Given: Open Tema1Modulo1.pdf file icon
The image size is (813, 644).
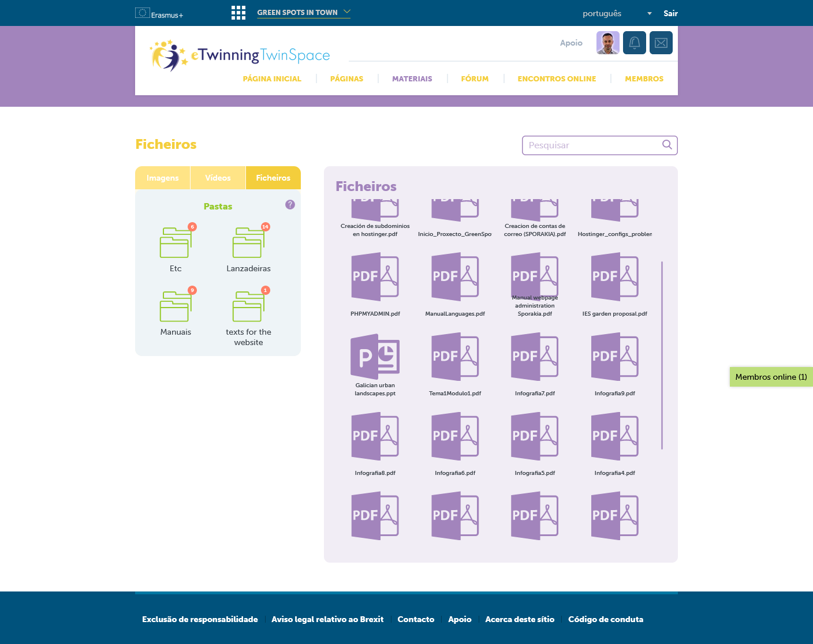Looking at the screenshot, I should point(455,357).
